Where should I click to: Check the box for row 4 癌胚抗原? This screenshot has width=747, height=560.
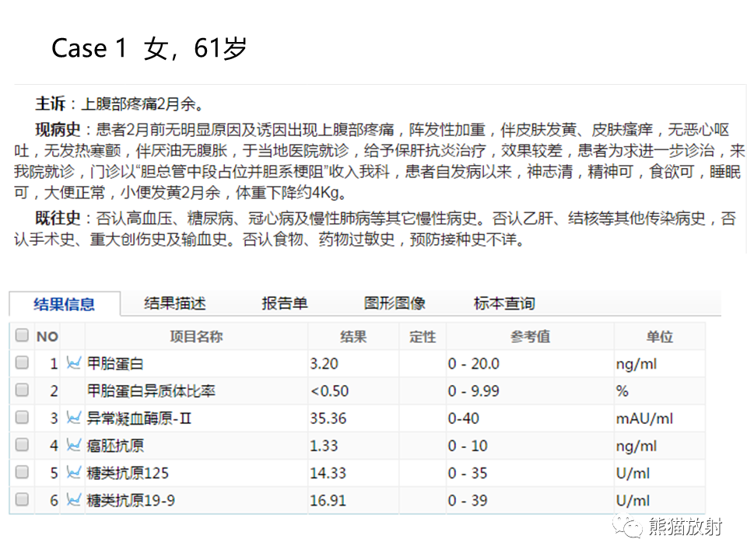(x=22, y=445)
